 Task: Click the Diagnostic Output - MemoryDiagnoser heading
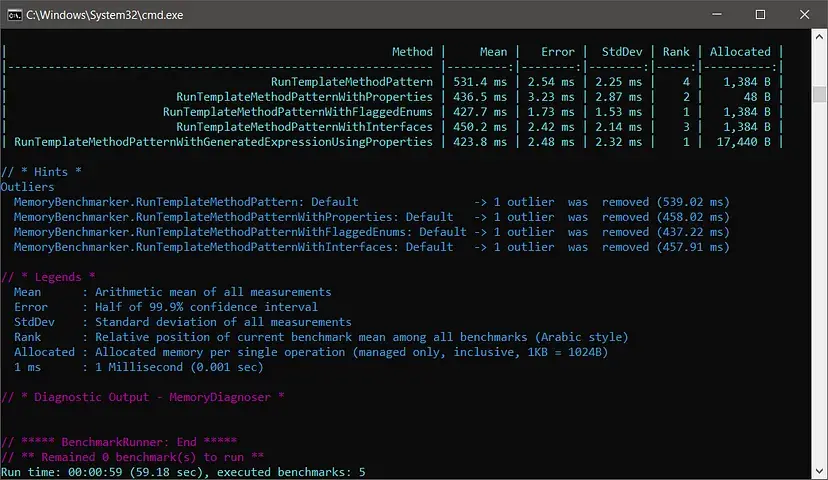143,397
